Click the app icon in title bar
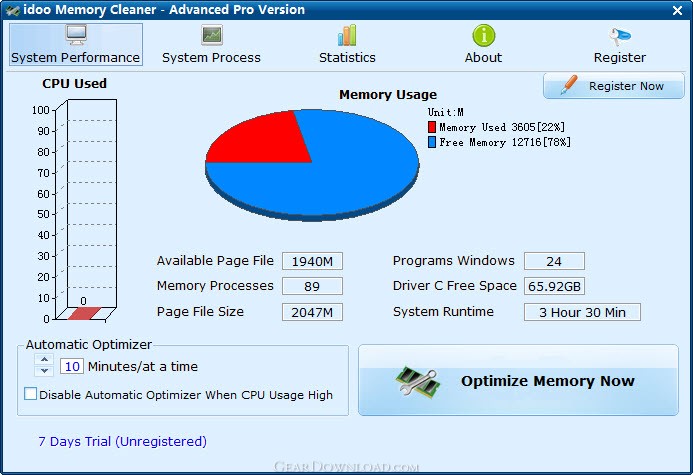The width and height of the screenshot is (693, 475). (x=13, y=10)
